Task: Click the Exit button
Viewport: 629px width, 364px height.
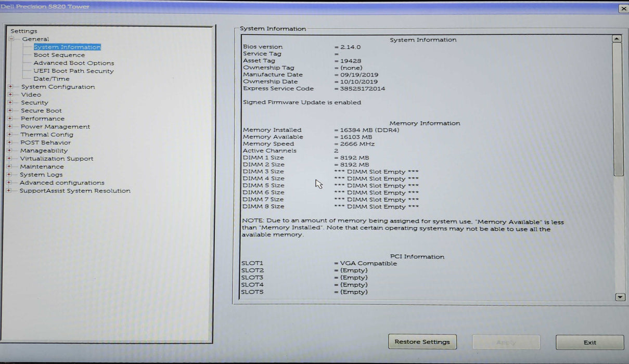Action: coord(589,342)
